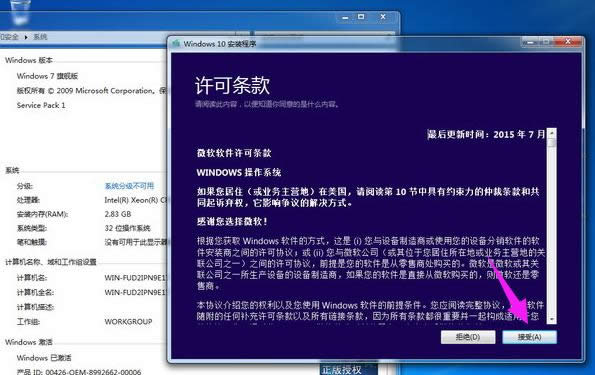The width and height of the screenshot is (595, 375).
Task: Click the 许可条款 heading
Action: (232, 85)
